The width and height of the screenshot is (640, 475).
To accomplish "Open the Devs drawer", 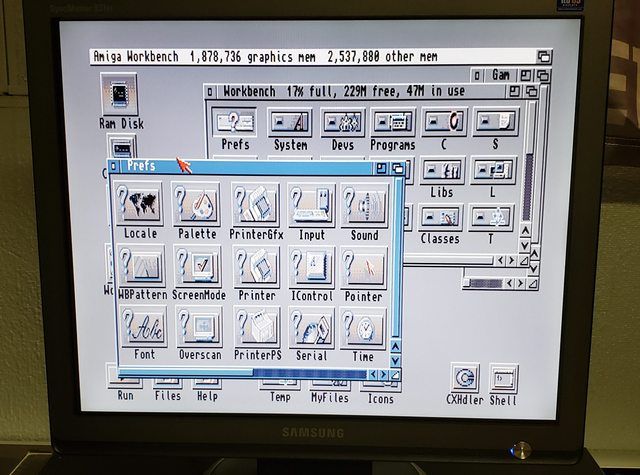I will (342, 123).
